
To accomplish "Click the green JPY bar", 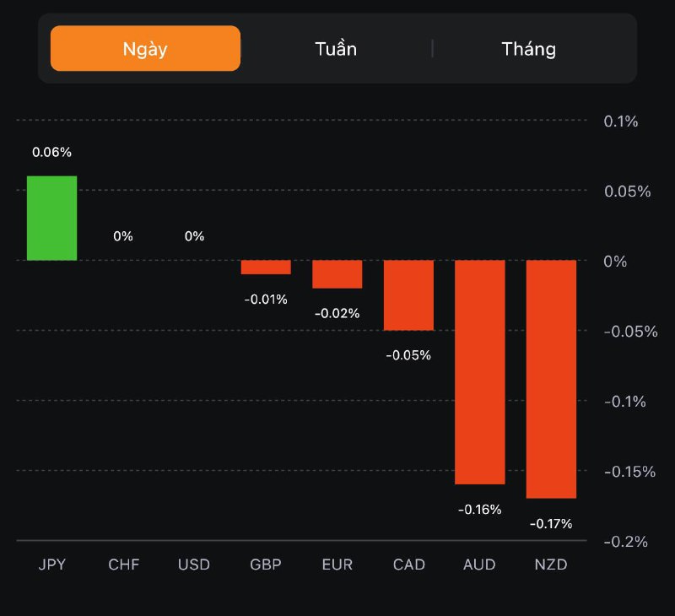I will pyautogui.click(x=51, y=218).
